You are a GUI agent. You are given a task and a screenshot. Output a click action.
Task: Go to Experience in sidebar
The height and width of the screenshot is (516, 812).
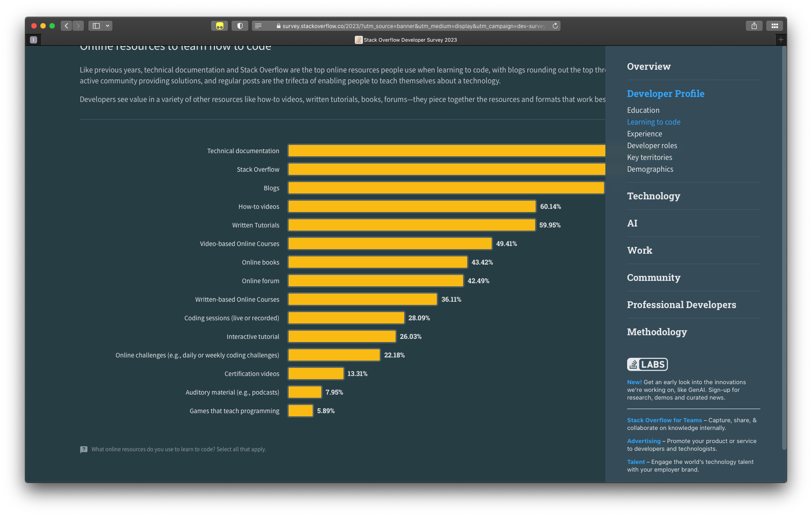644,134
